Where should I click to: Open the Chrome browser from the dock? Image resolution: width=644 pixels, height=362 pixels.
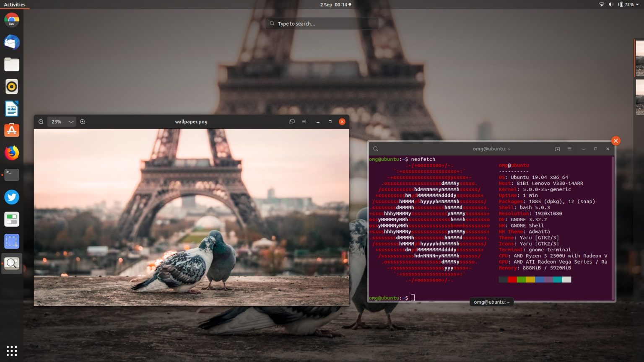tap(11, 19)
